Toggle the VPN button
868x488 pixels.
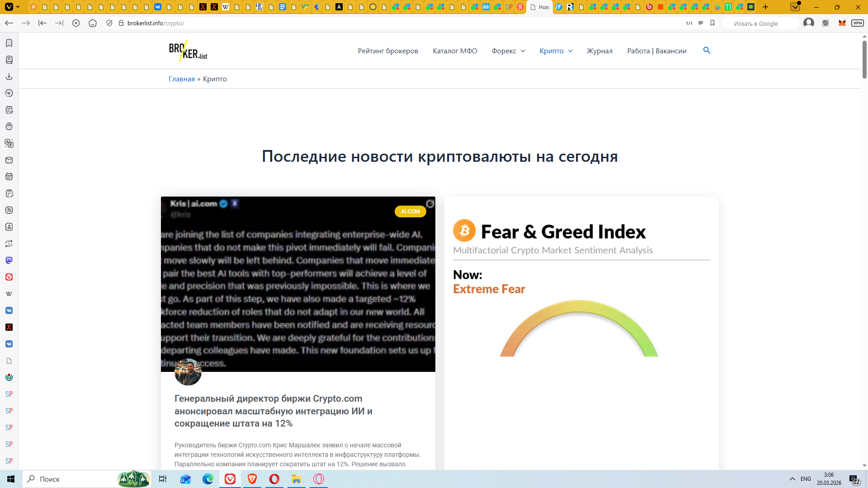[x=857, y=23]
